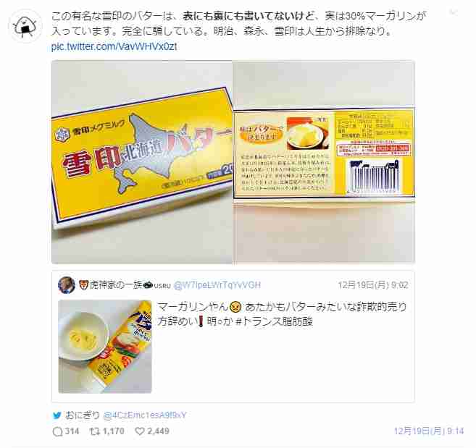
Task: Expand the tweet options chevron
Action: 454,12
